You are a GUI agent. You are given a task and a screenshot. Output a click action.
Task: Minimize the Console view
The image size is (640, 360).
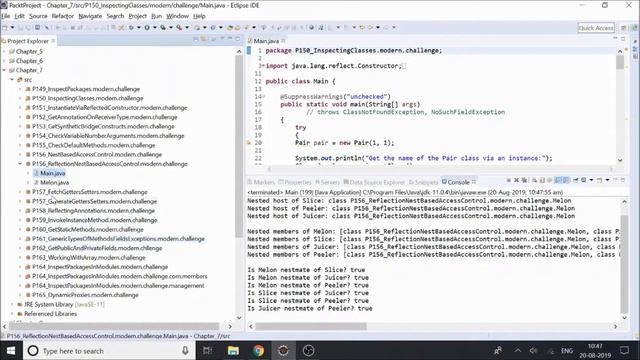point(615,180)
